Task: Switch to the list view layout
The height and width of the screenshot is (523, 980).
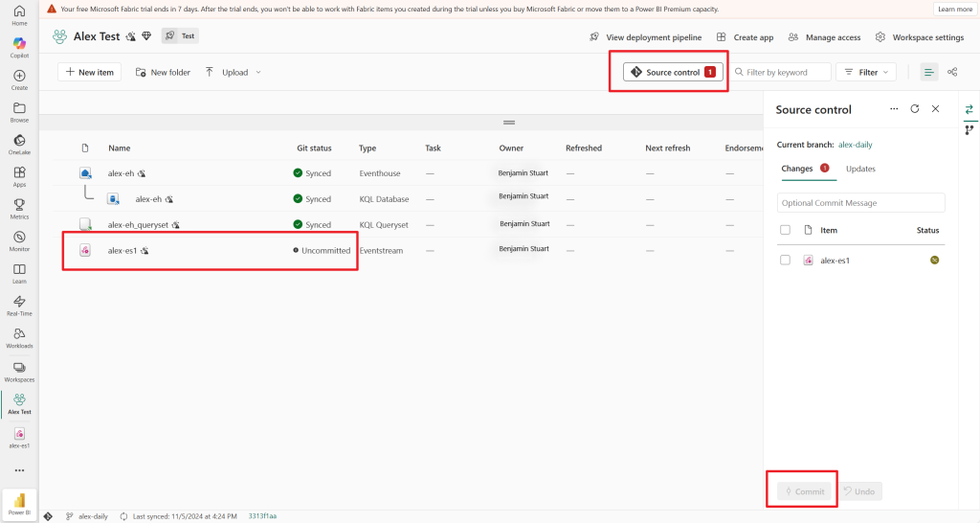Action: 928,73
